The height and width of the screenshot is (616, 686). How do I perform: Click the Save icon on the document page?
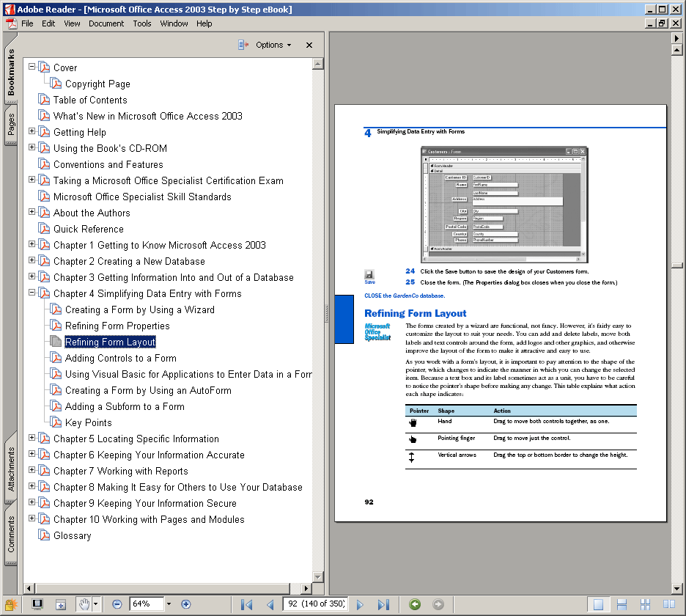369,274
